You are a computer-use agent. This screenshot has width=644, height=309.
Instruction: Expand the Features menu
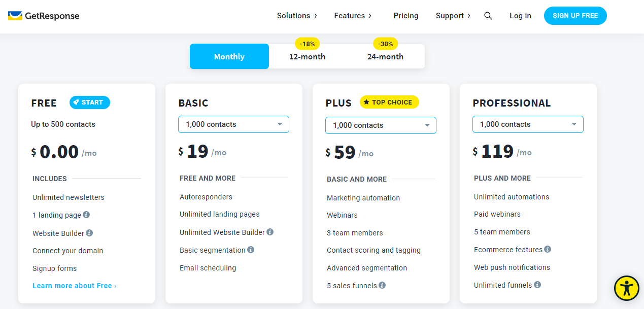353,16
